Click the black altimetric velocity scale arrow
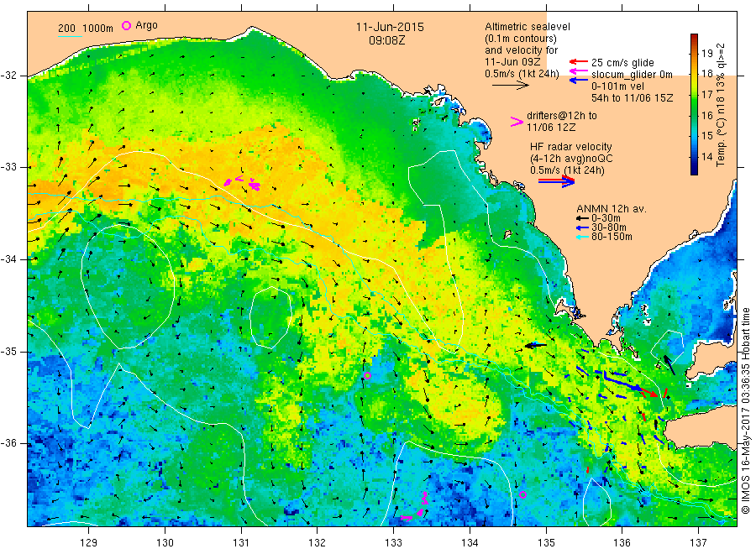The height and width of the screenshot is (554, 756). tap(511, 86)
